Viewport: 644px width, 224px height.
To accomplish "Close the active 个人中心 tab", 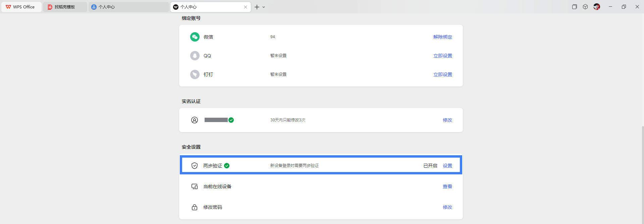I will point(246,7).
